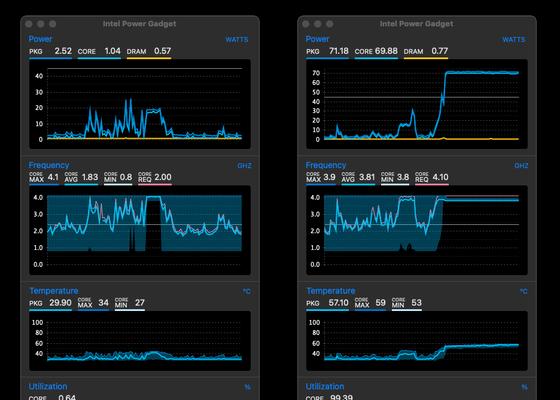The width and height of the screenshot is (560, 400).
Task: Select the CORE AVG 3.81 frequency value
Action: pos(358,178)
